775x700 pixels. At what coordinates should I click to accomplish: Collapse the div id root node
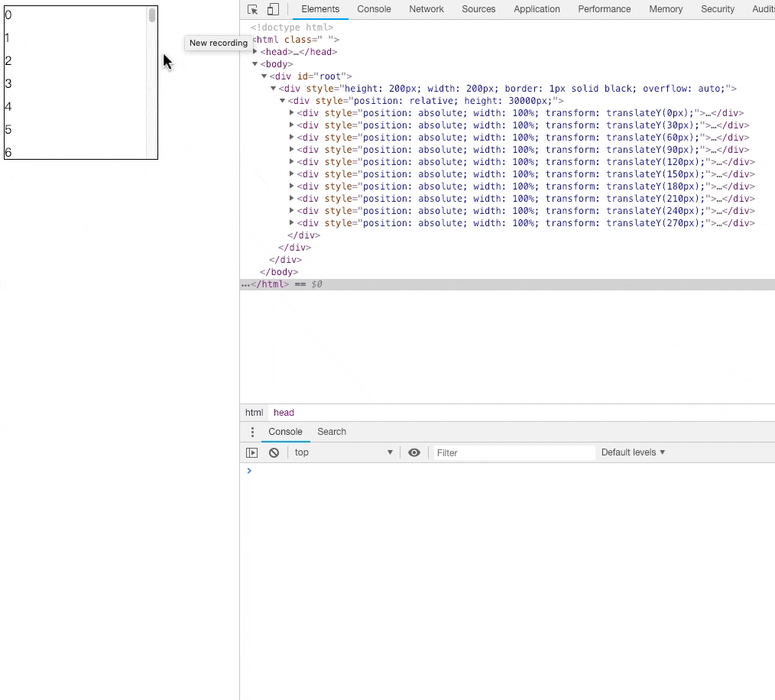264,76
